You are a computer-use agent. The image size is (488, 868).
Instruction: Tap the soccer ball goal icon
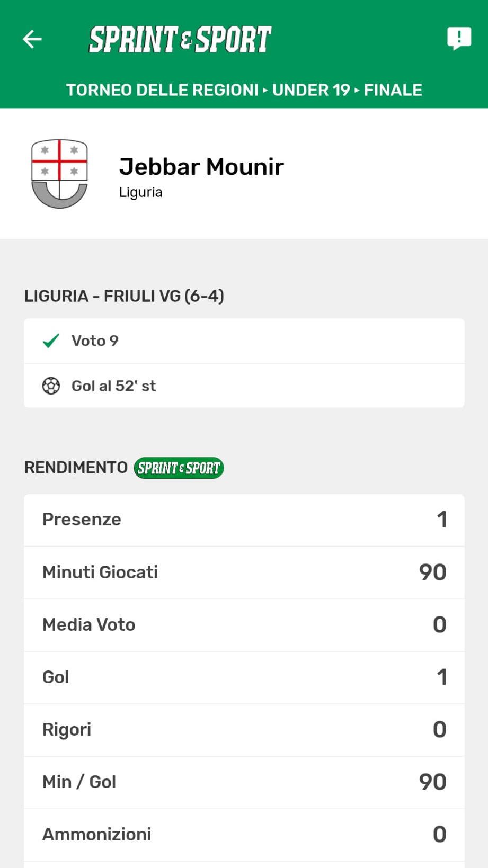tap(51, 386)
